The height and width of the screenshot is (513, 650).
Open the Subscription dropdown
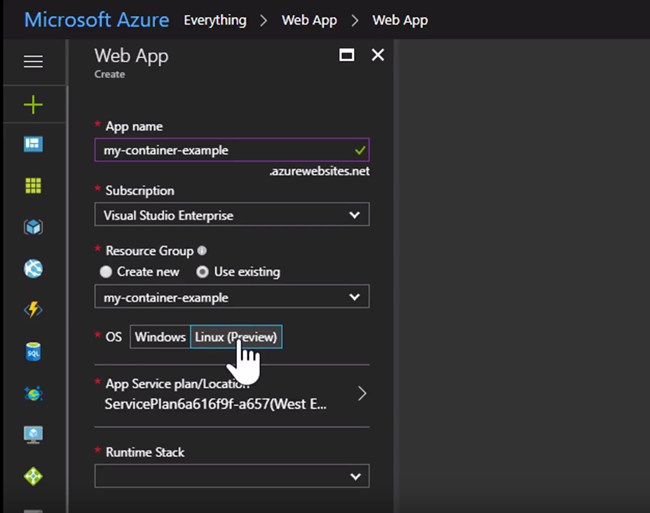tap(232, 215)
